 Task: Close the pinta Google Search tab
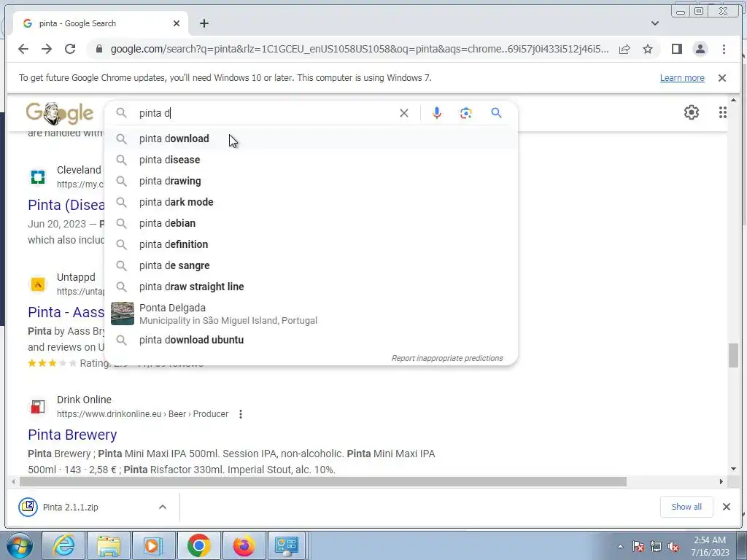coord(177,23)
